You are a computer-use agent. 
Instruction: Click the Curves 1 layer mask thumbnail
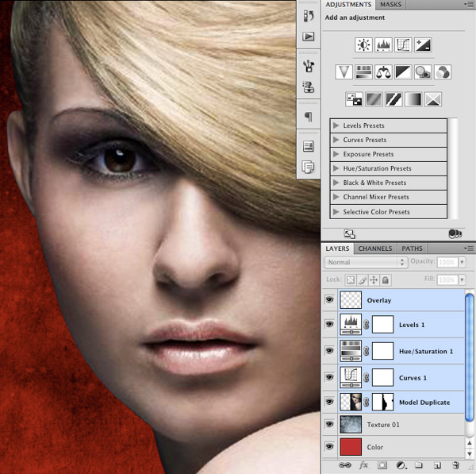tap(384, 376)
